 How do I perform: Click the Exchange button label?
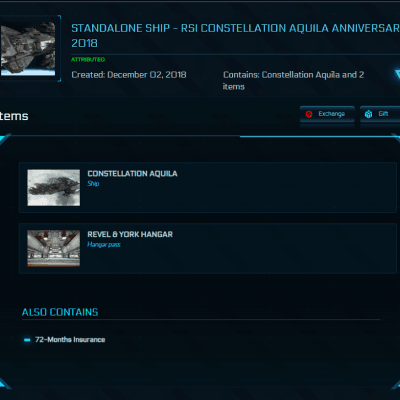[x=331, y=114]
